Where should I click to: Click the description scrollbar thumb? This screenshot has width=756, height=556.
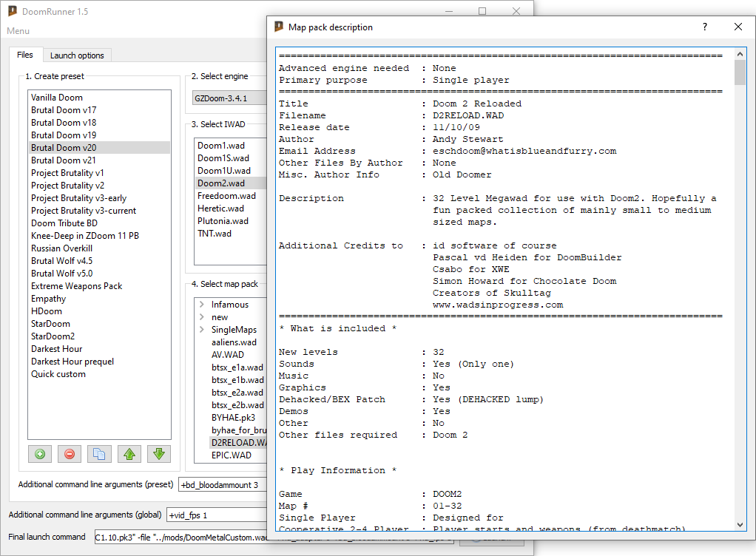click(x=740, y=72)
